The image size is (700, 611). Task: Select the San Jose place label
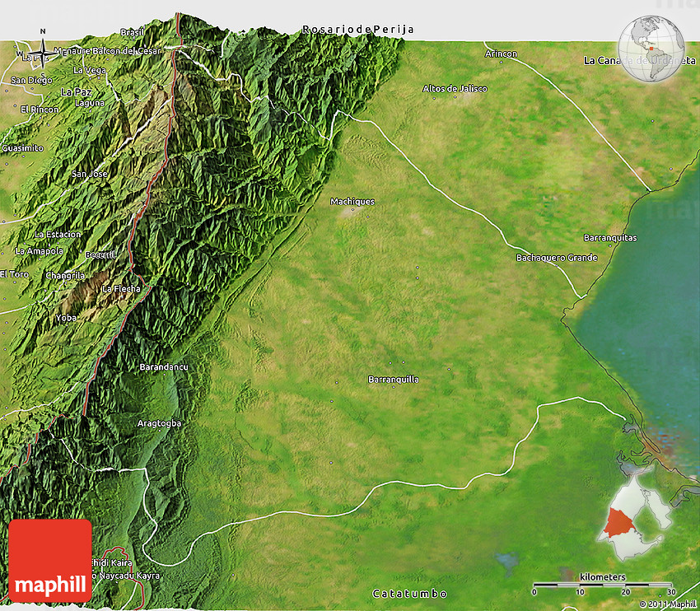point(90,175)
